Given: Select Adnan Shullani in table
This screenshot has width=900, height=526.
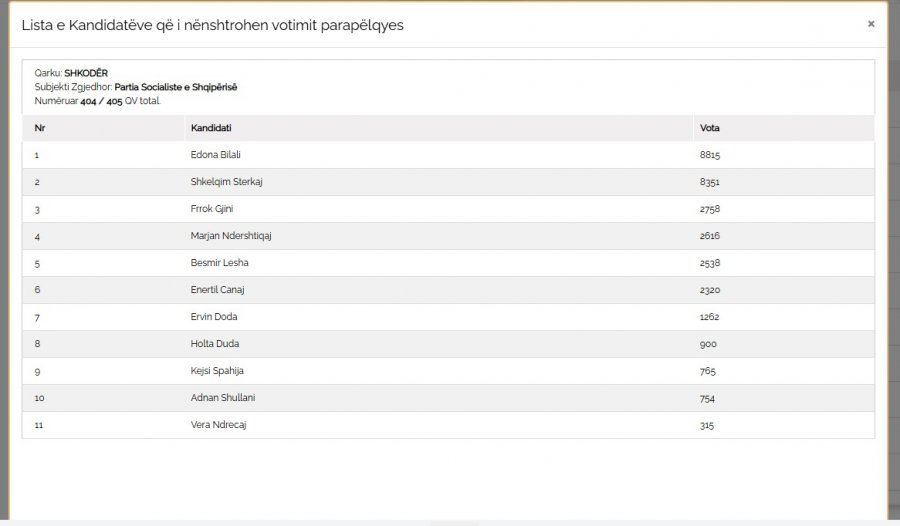Looking at the screenshot, I should click(x=223, y=398).
